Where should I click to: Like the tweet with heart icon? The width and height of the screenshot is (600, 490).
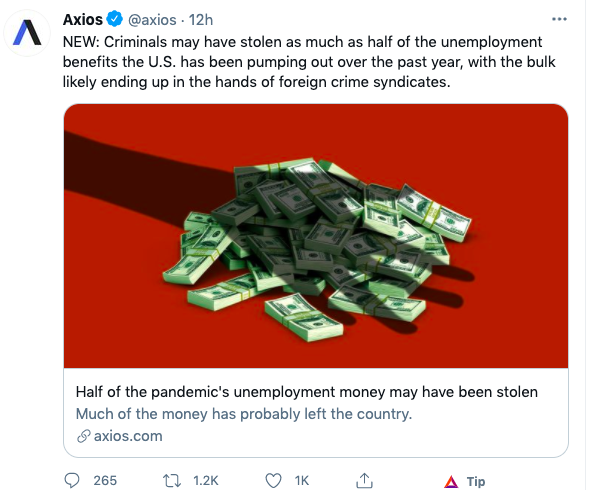coord(273,481)
